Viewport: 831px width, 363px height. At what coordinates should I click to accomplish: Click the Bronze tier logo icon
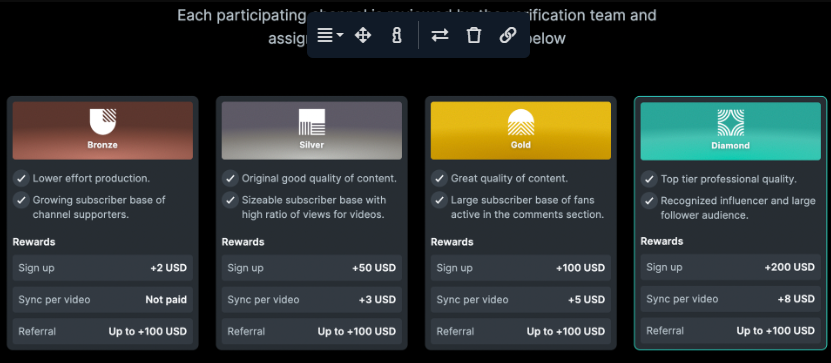click(103, 122)
